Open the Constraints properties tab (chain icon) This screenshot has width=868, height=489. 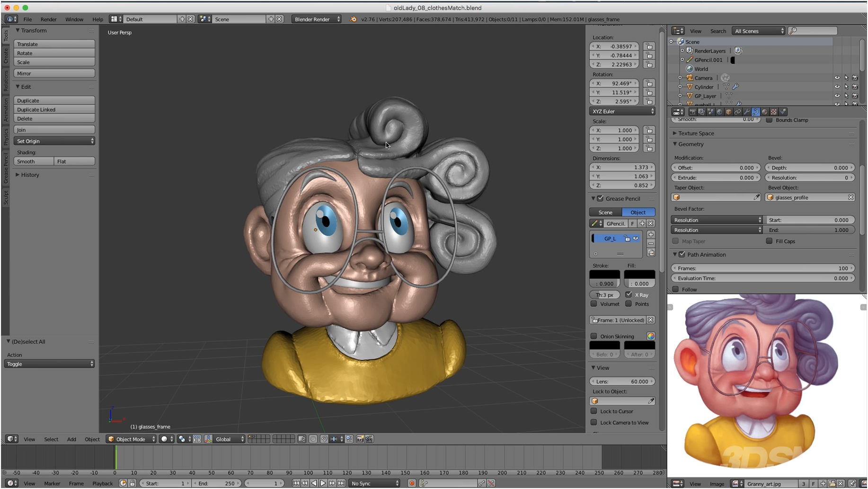pyautogui.click(x=738, y=112)
